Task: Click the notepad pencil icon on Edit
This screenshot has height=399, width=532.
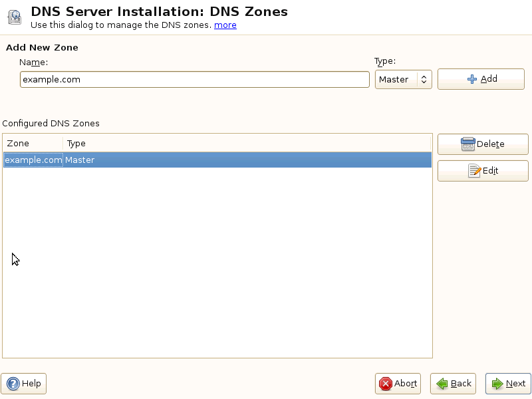Action: point(475,171)
